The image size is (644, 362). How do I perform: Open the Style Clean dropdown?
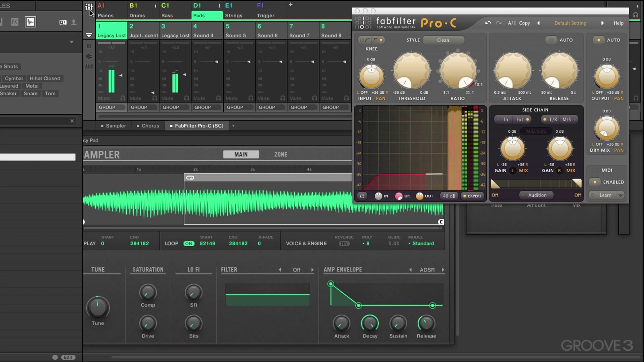pyautogui.click(x=443, y=40)
